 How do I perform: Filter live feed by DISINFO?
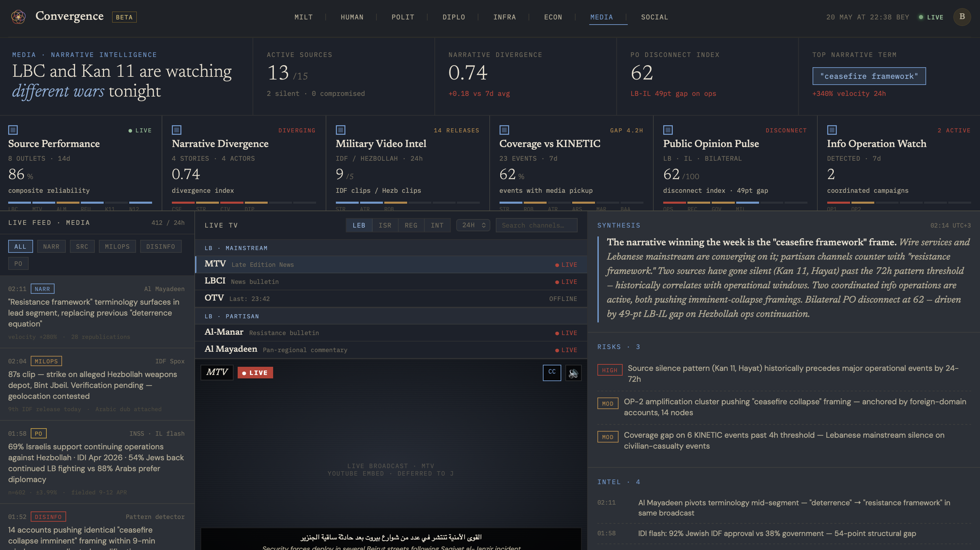click(161, 247)
